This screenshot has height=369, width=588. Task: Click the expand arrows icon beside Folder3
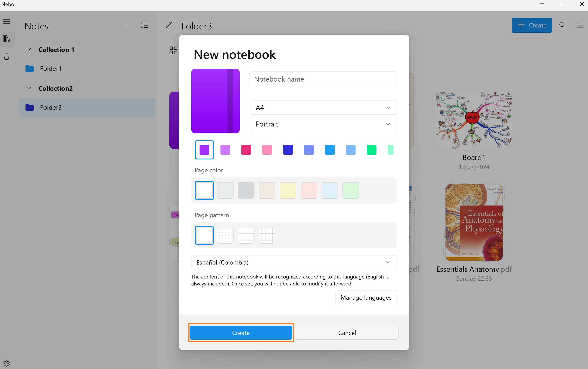(x=169, y=25)
